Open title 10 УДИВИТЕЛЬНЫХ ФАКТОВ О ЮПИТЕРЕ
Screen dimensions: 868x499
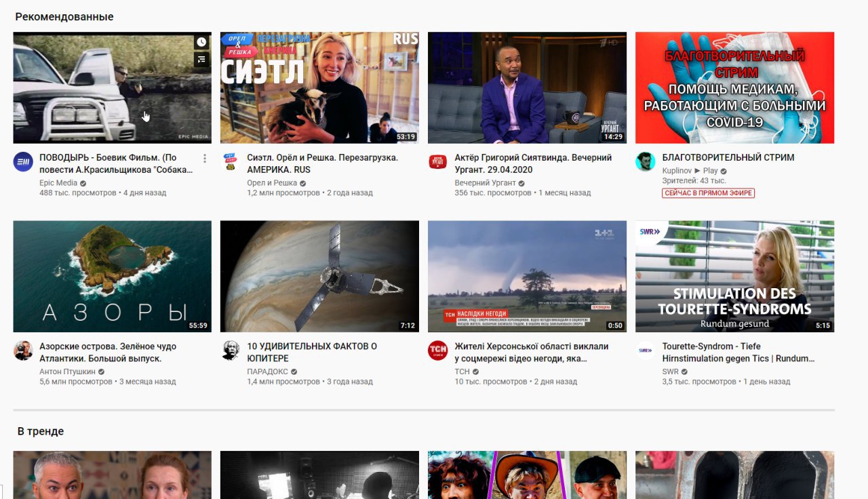click(312, 352)
